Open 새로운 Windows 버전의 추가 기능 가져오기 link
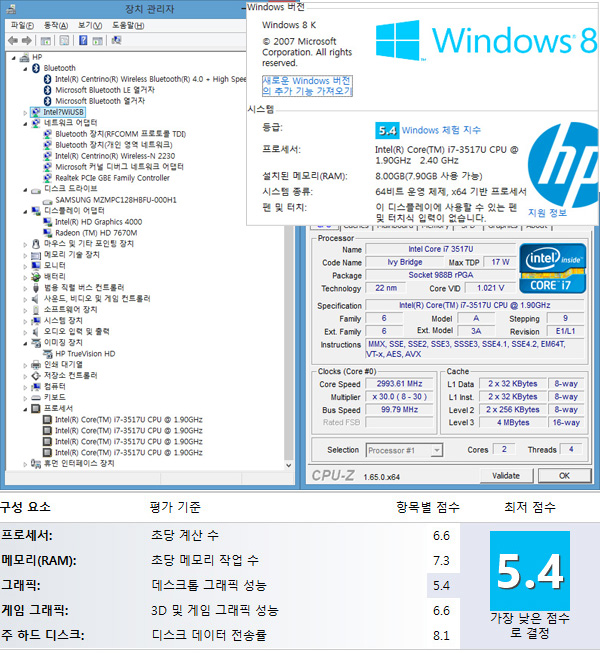Image resolution: width=600 pixels, height=653 pixels. 307,86
